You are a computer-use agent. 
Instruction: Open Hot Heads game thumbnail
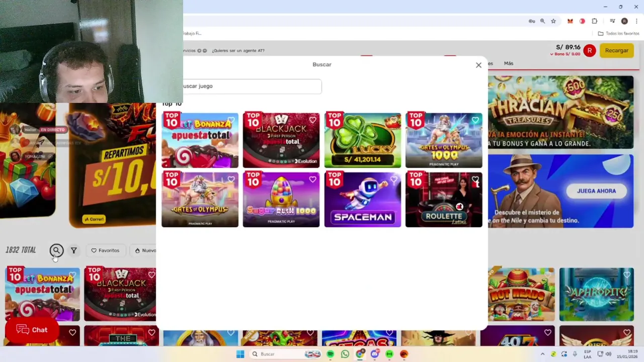(521, 294)
